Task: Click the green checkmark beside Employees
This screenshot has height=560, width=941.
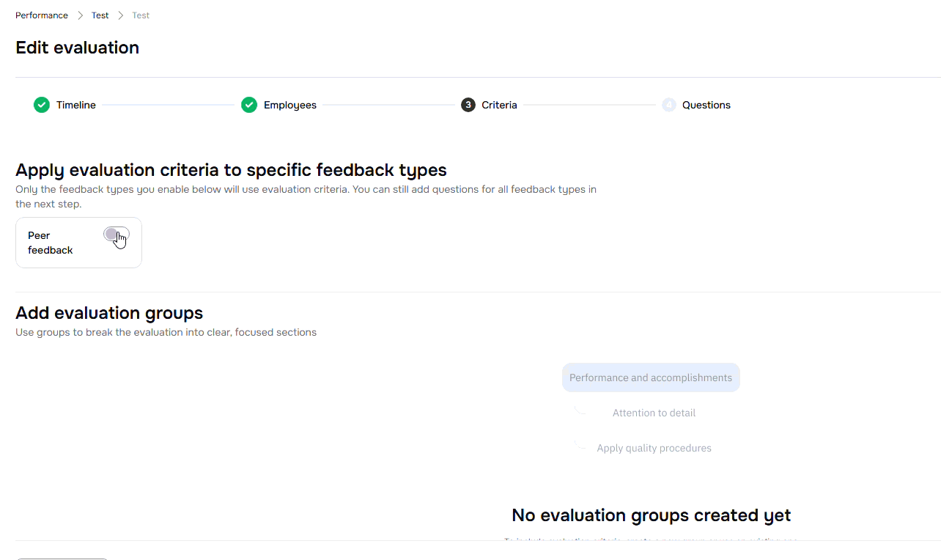Action: [249, 105]
